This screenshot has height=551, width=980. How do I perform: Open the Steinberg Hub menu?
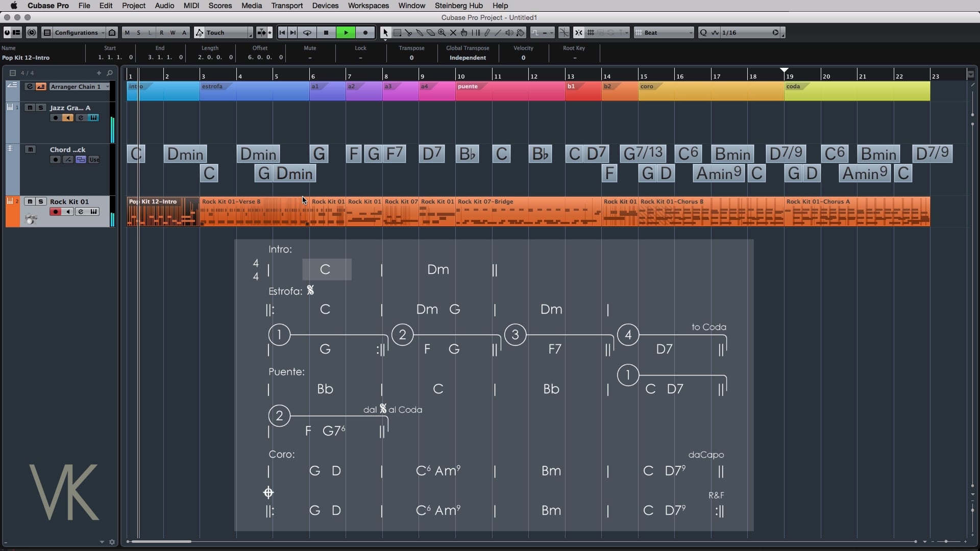pos(458,6)
